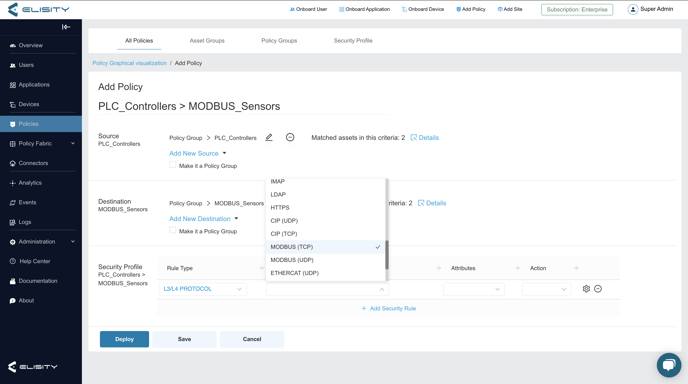This screenshot has height=384, width=688.
Task: Check destination Make it a Policy Group
Action: [172, 230]
